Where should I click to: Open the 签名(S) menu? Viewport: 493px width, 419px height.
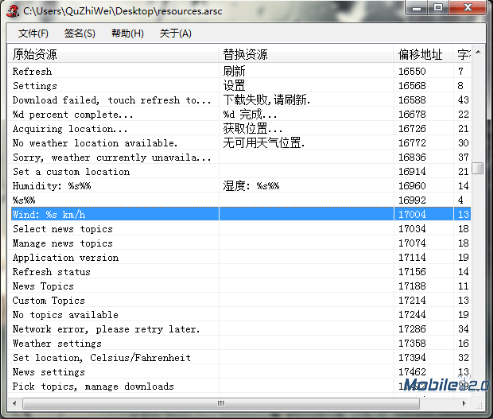click(80, 33)
